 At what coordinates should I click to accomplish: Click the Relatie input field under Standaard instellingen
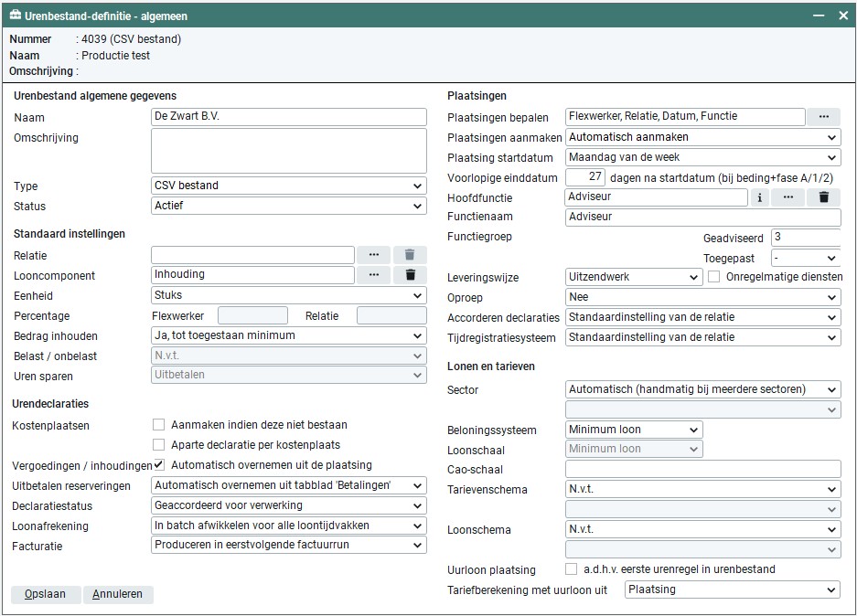pos(253,255)
